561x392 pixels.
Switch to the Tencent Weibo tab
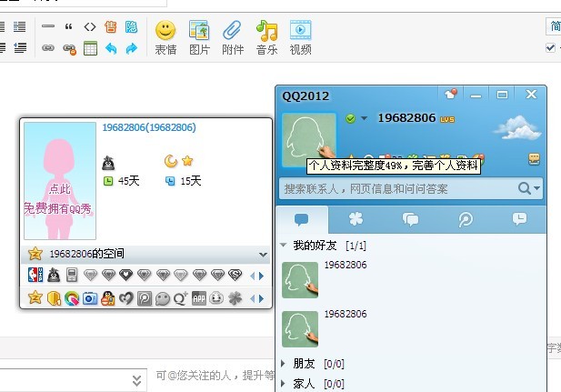click(x=466, y=219)
